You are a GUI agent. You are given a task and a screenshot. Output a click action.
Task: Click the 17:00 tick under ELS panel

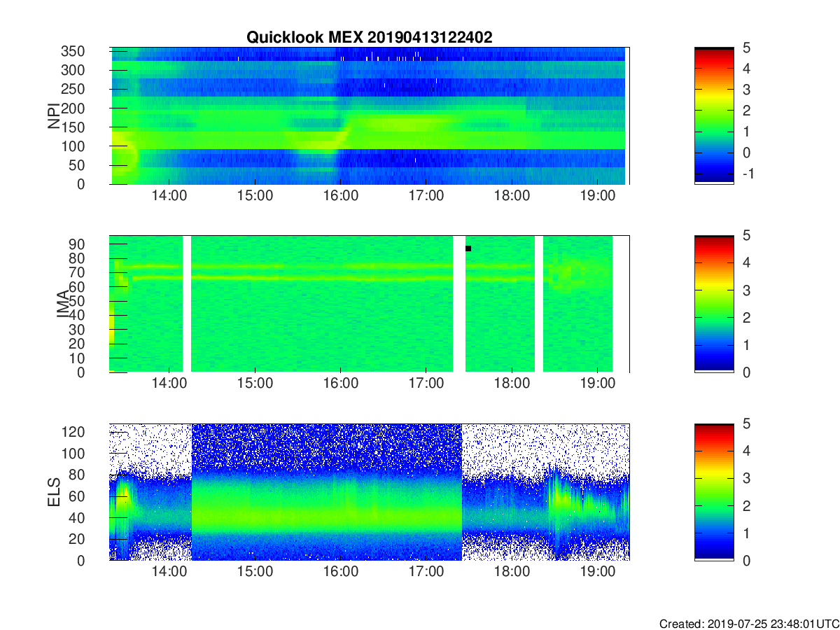tap(426, 572)
